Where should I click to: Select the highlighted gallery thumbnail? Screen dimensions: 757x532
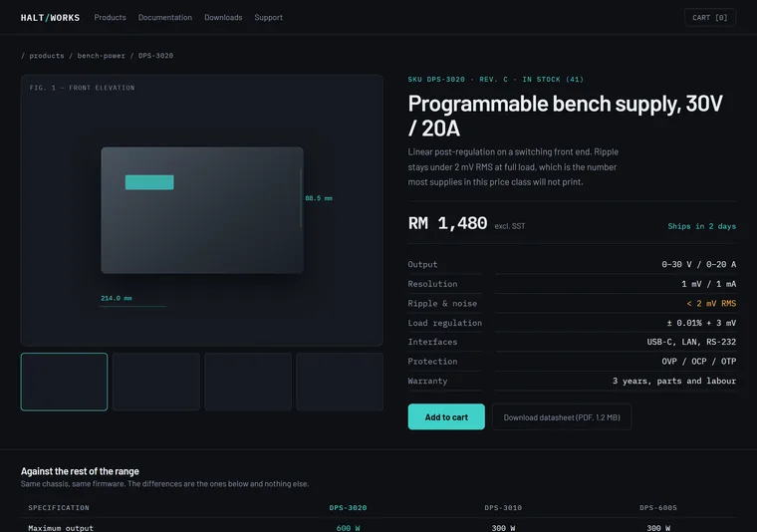64,382
